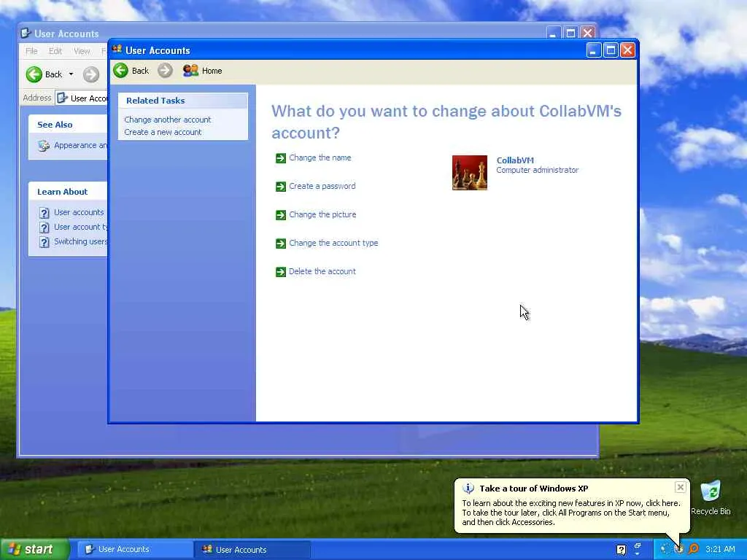Click the green arrow beside Change the name
The height and width of the screenshot is (560, 747).
pos(281,158)
